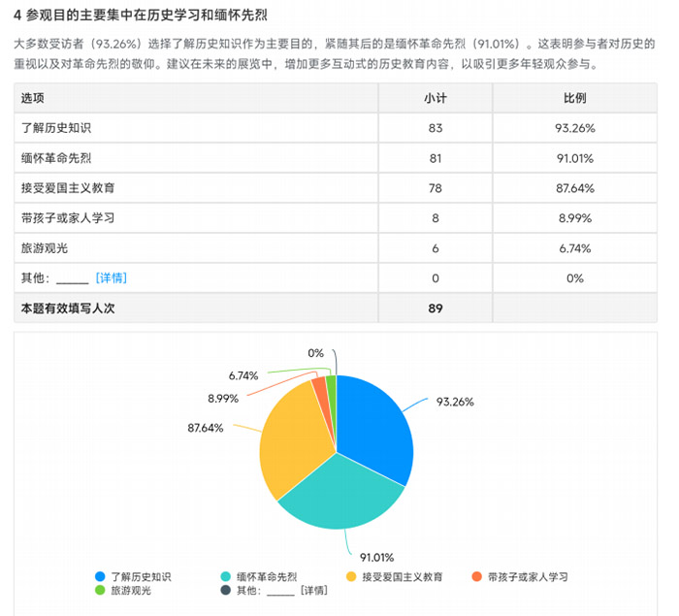Click the dark legend dot for 其他

coord(225,590)
